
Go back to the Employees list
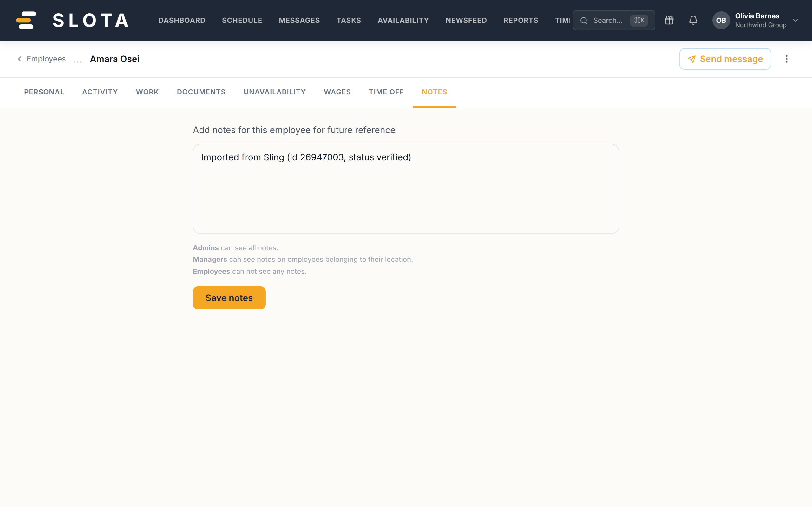46,59
